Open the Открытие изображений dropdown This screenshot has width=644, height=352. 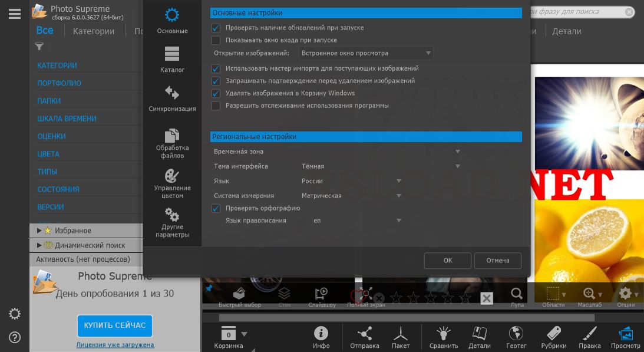tap(365, 53)
